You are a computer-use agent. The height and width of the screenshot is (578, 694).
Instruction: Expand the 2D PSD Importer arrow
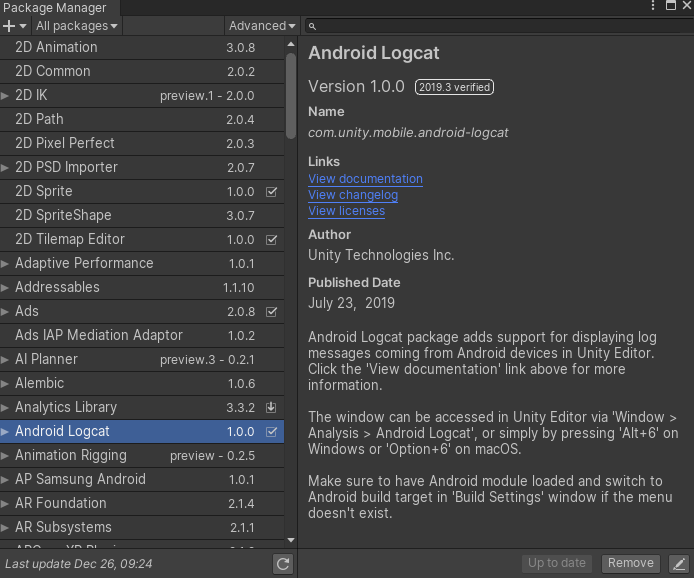pos(5,168)
